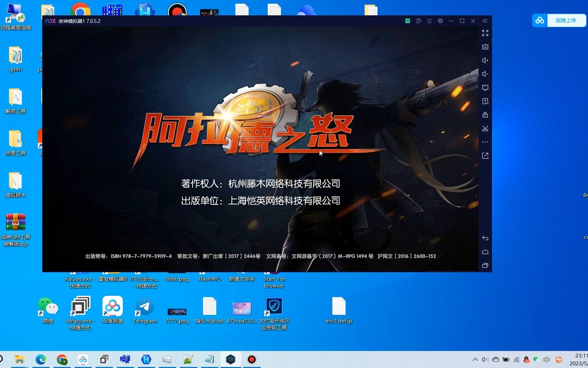Open the Nox hamburger menu
The width and height of the screenshot is (588, 368).
(429, 21)
